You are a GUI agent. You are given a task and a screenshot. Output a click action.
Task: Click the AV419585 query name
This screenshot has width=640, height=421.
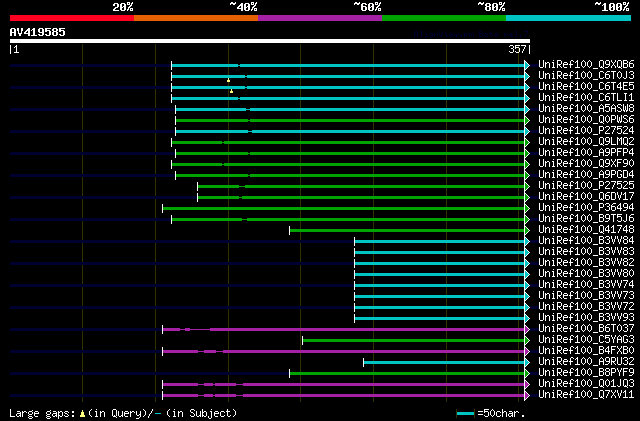[38, 32]
